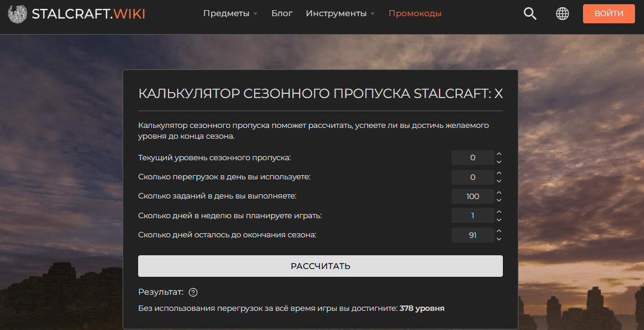Viewport: 644px width, 330px height.
Task: Click the ВОЙТИ login button
Action: click(609, 14)
